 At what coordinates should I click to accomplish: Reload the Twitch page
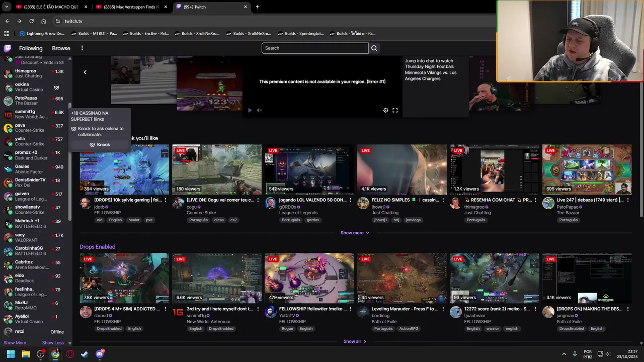point(31,21)
